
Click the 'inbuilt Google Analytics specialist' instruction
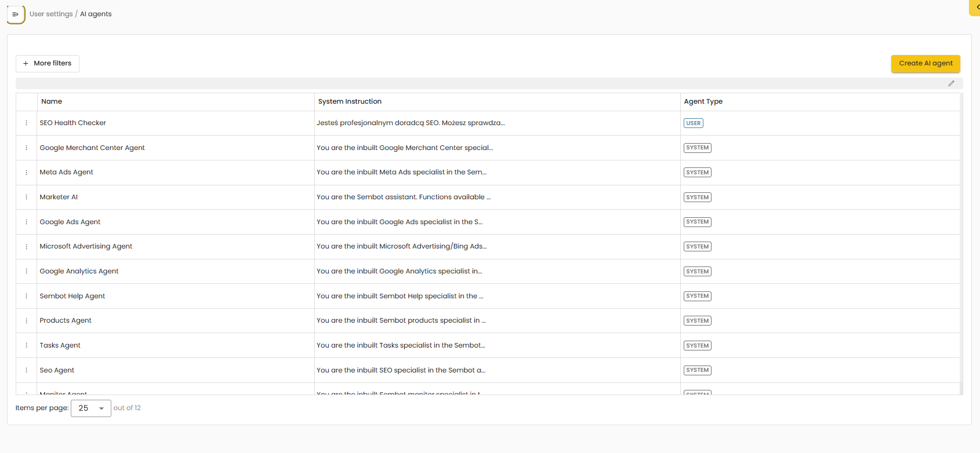[400, 271]
